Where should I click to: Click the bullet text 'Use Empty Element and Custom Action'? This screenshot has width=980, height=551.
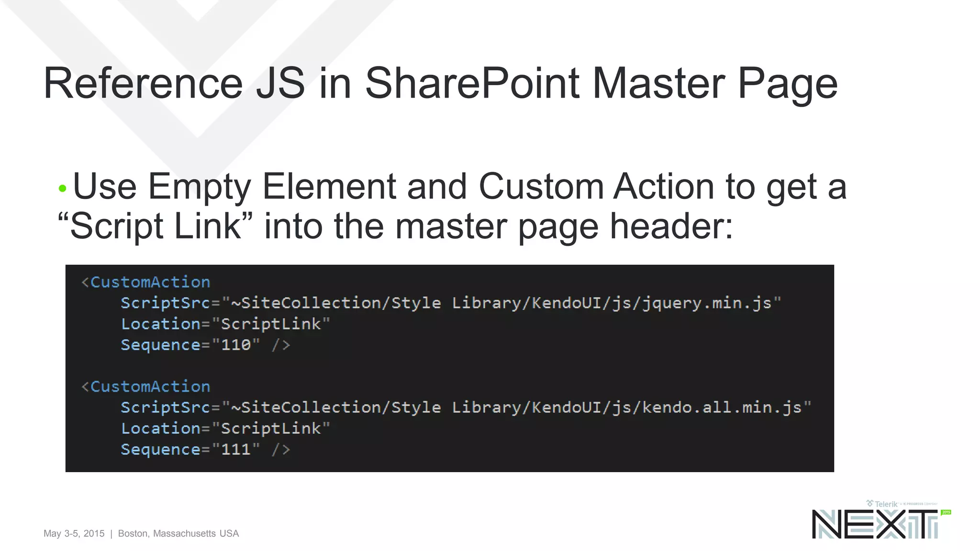393,187
